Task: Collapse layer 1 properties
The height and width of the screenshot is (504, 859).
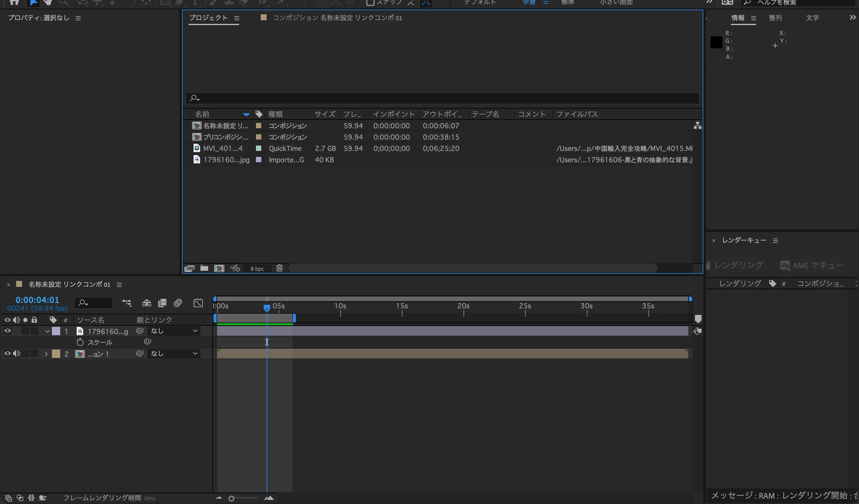Action: coord(47,331)
